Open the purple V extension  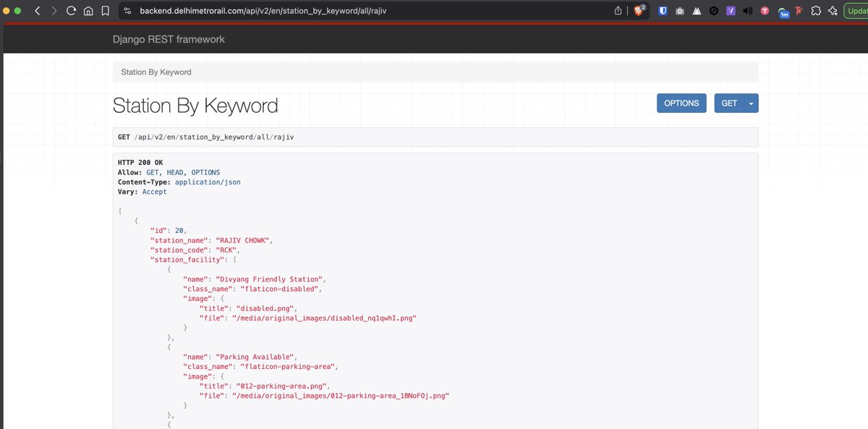(731, 11)
